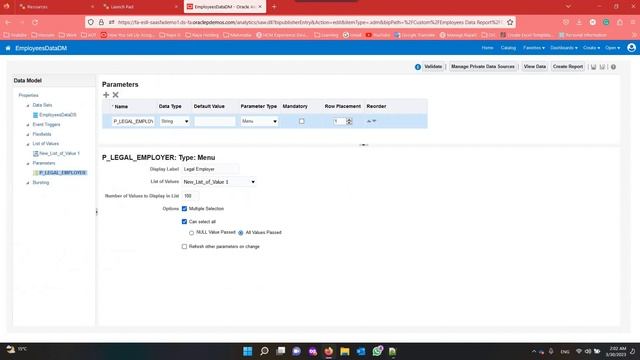Open Windows Start menu
This screenshot has height=360, width=640.
pos(248,351)
